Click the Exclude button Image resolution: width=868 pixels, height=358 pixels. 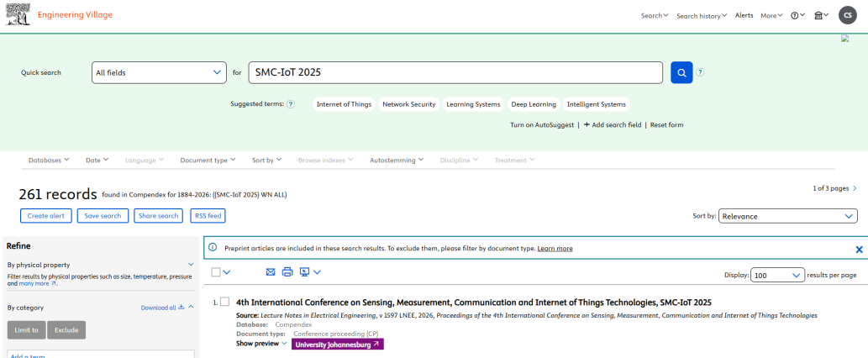pos(66,329)
